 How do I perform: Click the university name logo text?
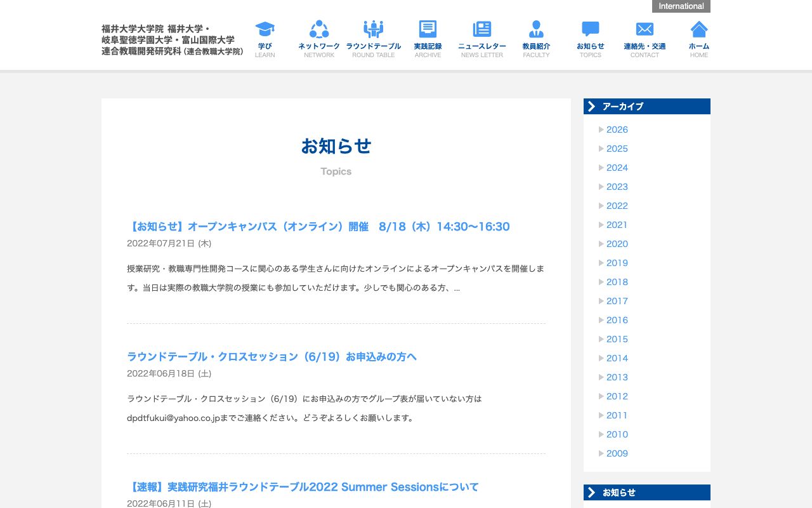tap(172, 40)
